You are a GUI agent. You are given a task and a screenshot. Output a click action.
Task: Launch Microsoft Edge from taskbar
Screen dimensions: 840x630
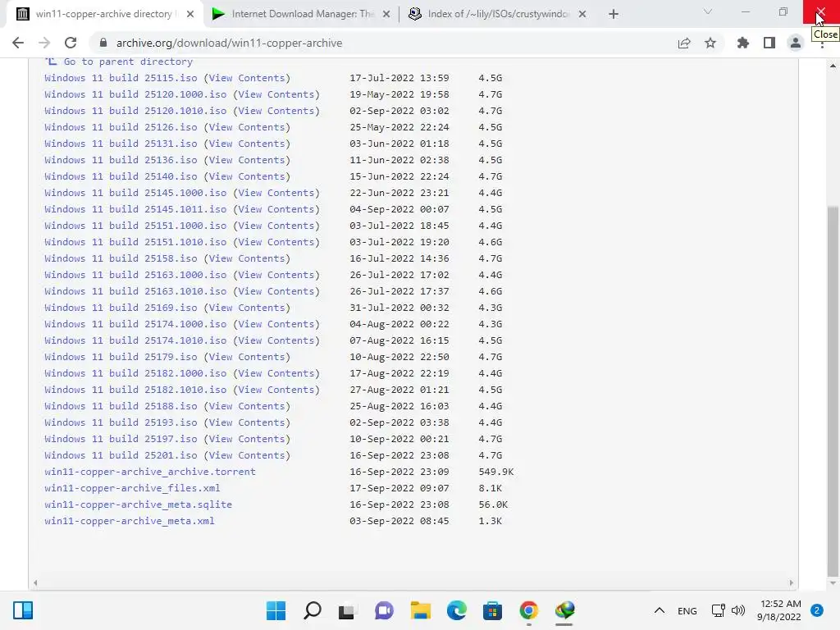456,610
